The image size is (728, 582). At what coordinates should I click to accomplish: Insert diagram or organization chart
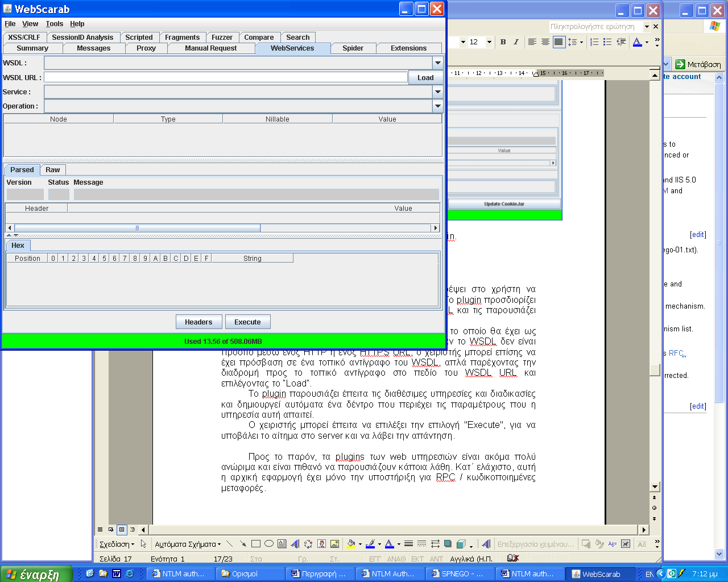coord(308,544)
